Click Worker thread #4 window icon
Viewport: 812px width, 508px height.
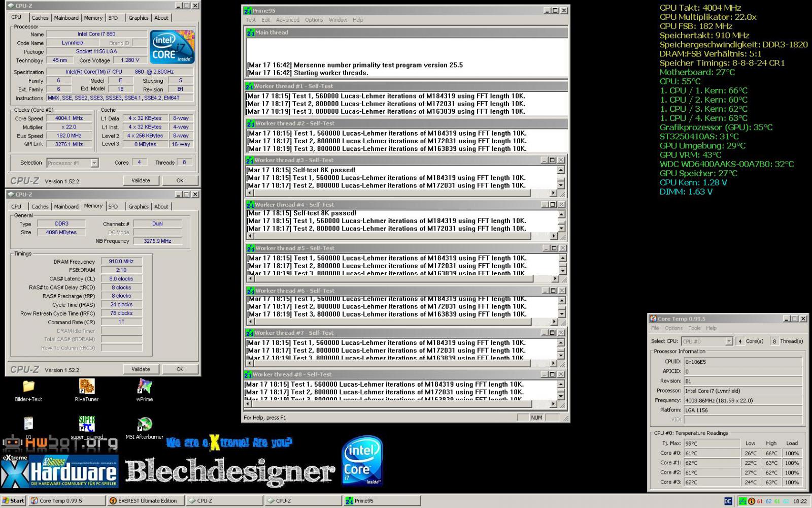[250, 205]
